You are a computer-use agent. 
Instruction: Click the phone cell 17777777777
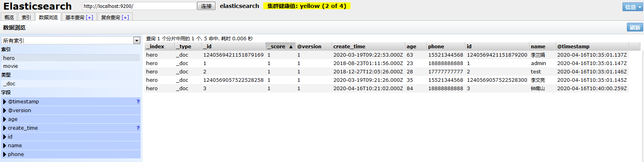[x=446, y=72]
